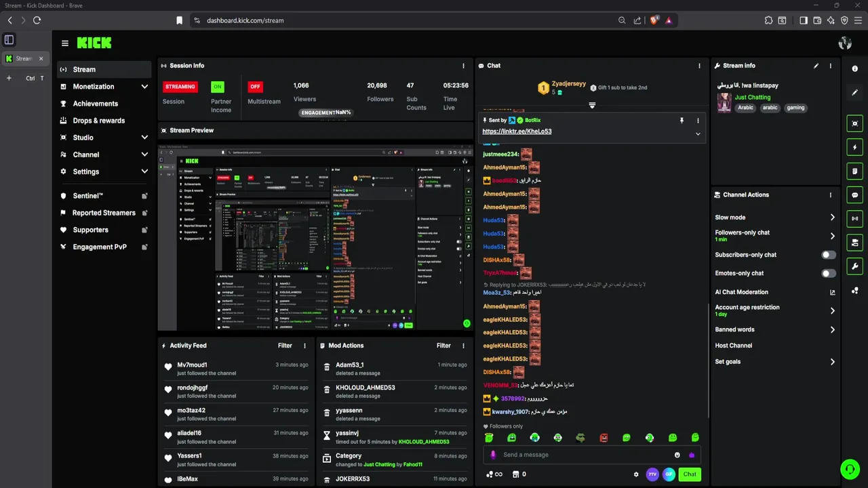Open the linktr.ee/KheLo53 link

point(517,131)
